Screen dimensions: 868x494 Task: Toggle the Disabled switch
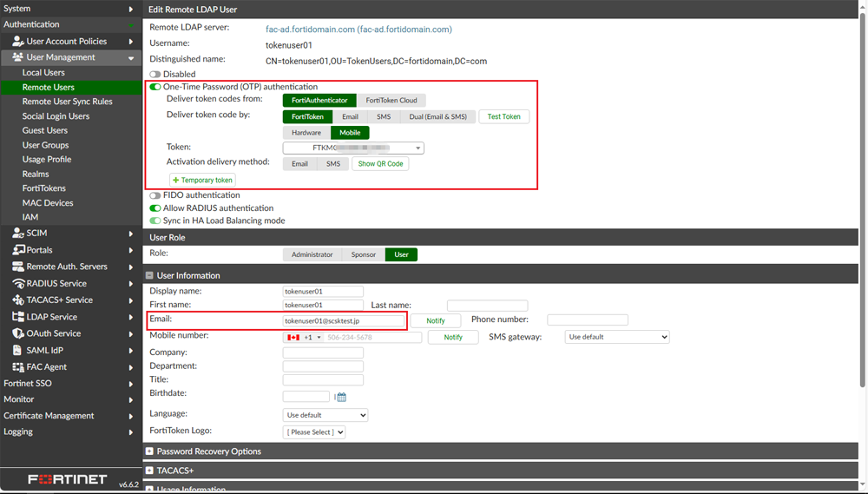[155, 75]
